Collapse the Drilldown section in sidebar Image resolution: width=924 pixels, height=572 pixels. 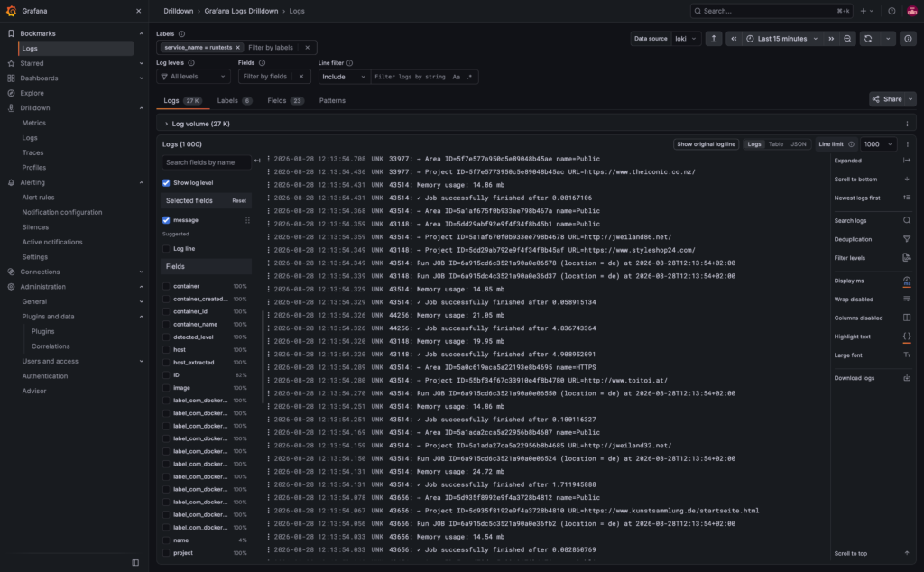tap(141, 107)
